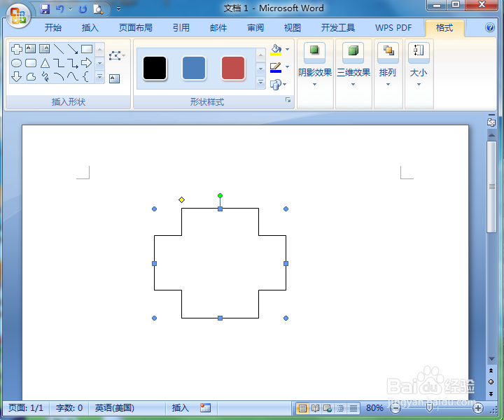
Task: Open the 大小 size menu
Action: 419,66
